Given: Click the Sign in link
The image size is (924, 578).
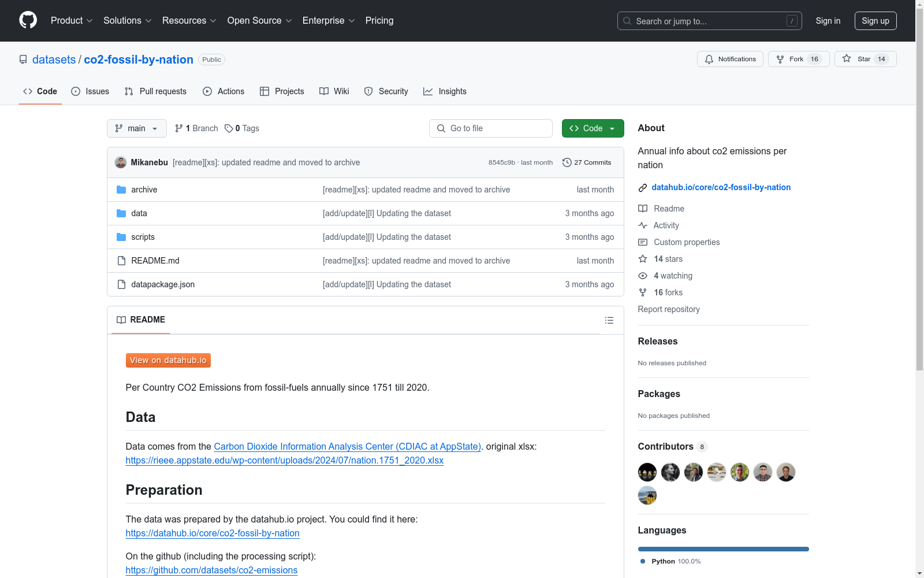Looking at the screenshot, I should 828,21.
